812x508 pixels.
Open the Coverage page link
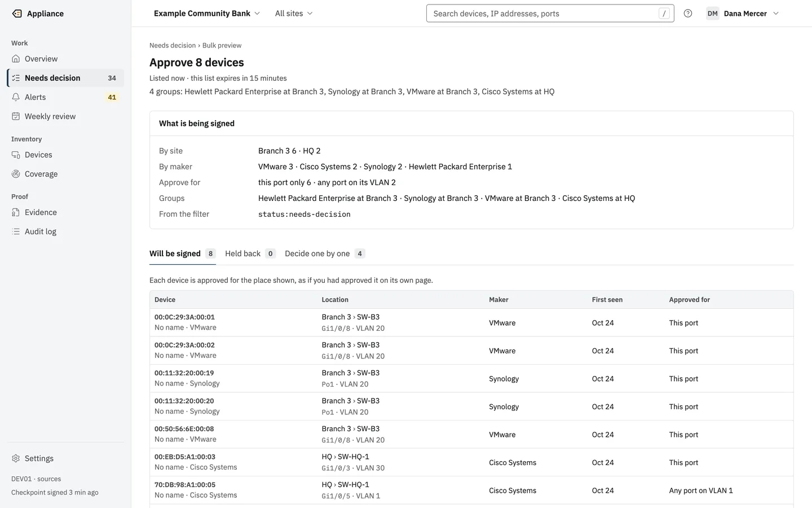tap(65, 174)
